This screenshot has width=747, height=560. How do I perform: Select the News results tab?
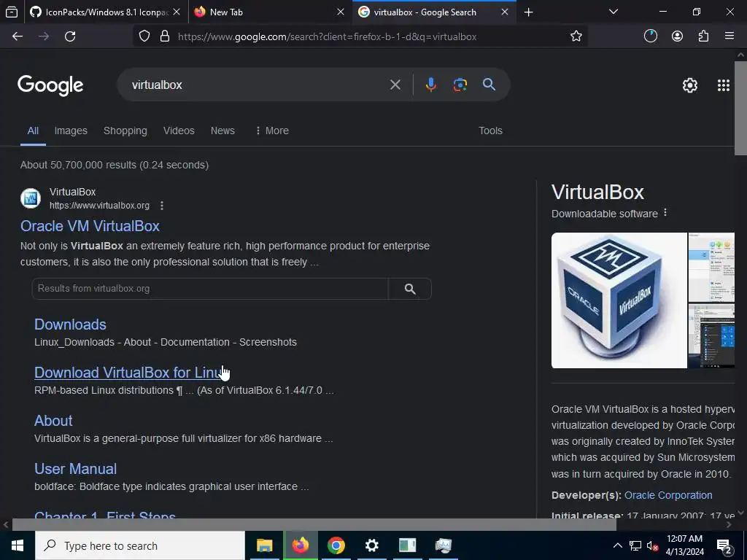point(222,131)
